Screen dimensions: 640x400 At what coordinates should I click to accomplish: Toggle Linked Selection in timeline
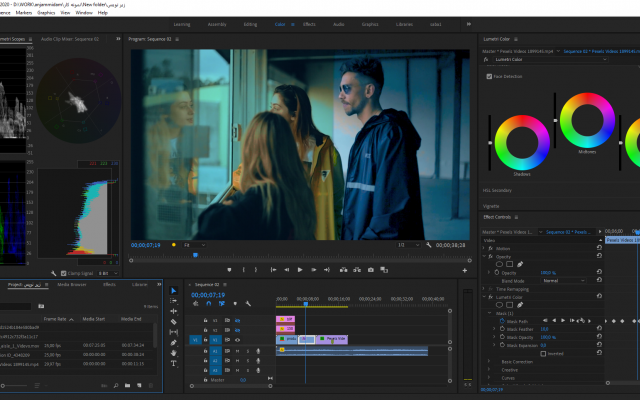point(222,304)
